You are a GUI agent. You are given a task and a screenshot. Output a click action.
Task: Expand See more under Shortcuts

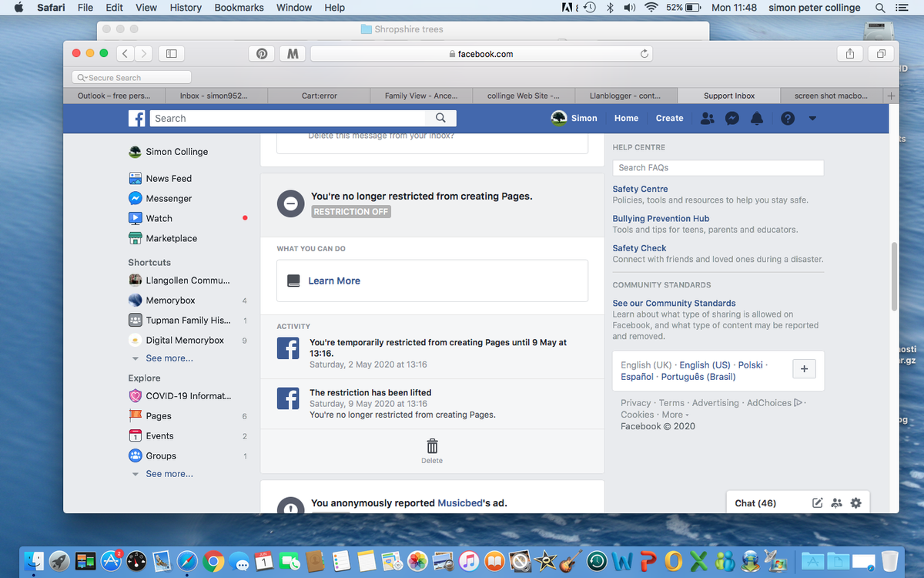pyautogui.click(x=169, y=358)
